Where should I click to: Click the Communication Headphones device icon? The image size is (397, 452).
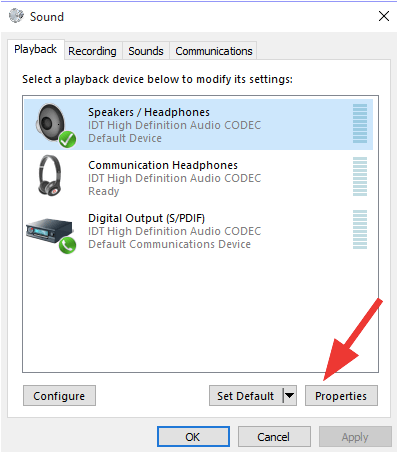click(50, 175)
